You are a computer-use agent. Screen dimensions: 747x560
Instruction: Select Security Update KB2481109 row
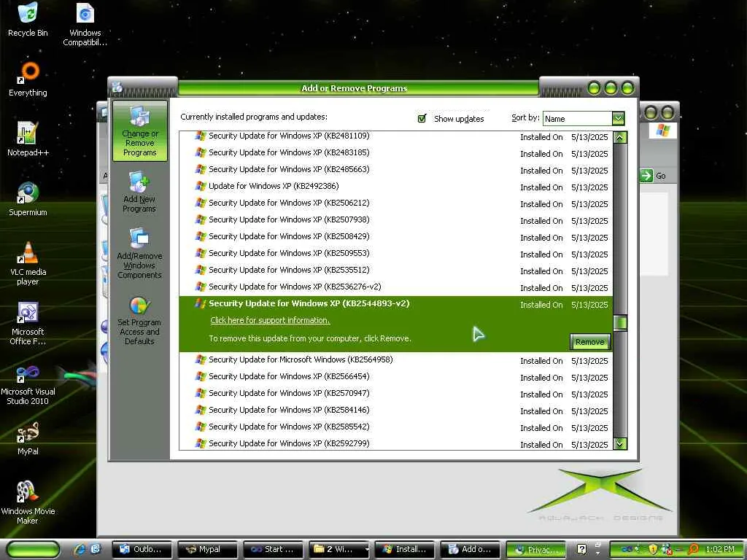396,136
